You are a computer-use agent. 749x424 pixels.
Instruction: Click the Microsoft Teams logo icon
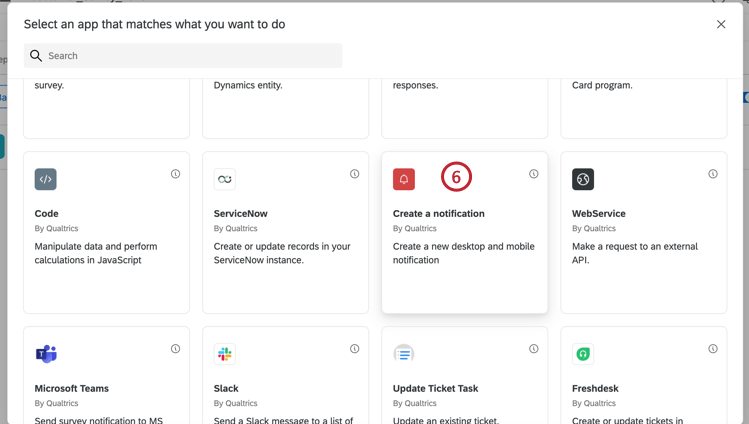[x=46, y=354]
